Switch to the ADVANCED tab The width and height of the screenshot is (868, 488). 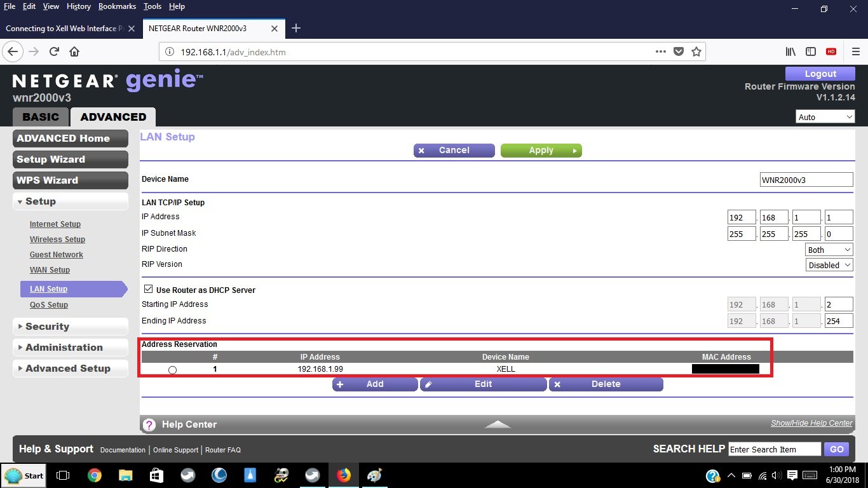113,117
